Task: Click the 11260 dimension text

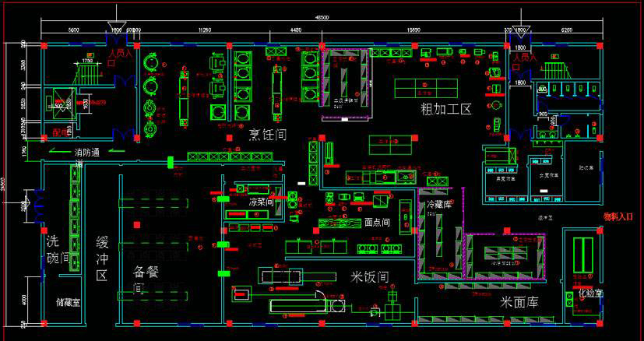Action: tap(205, 30)
